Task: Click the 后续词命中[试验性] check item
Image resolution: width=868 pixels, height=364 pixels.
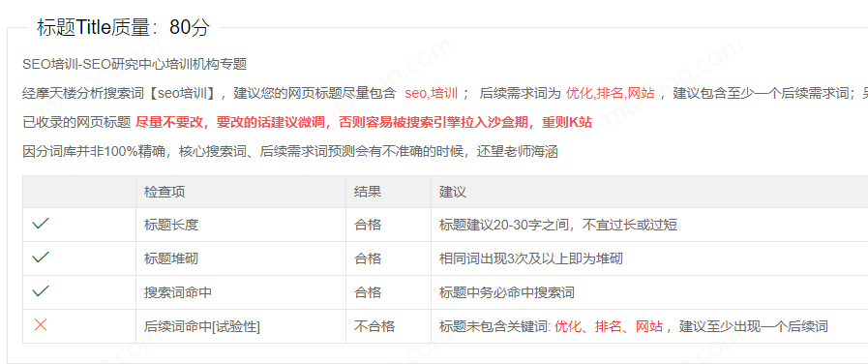Action: 201,326
